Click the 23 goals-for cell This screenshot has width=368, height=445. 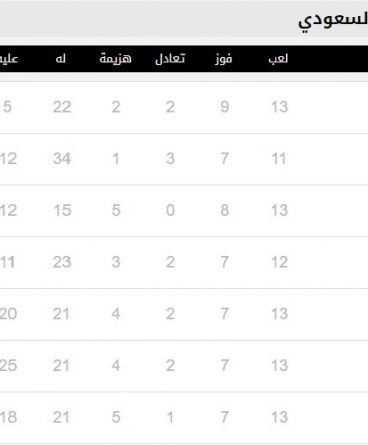pyautogui.click(x=62, y=262)
